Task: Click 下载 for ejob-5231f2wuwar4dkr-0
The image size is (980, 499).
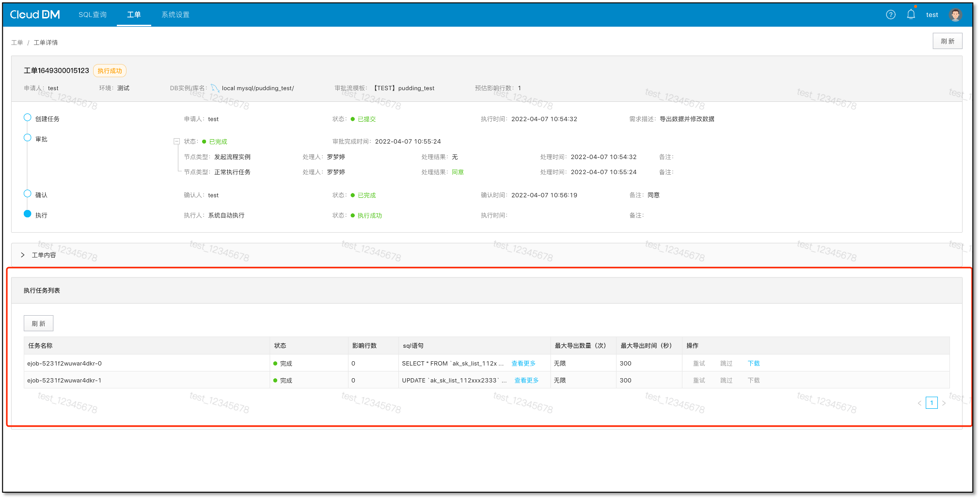Action: click(x=754, y=364)
